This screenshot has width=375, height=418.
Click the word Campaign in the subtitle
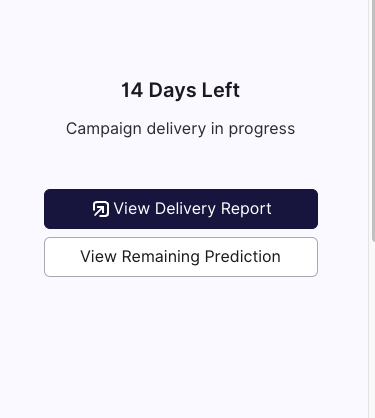(x=104, y=129)
